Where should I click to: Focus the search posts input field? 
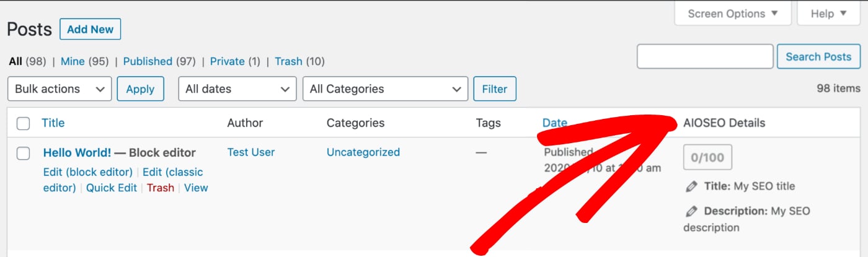click(x=705, y=56)
